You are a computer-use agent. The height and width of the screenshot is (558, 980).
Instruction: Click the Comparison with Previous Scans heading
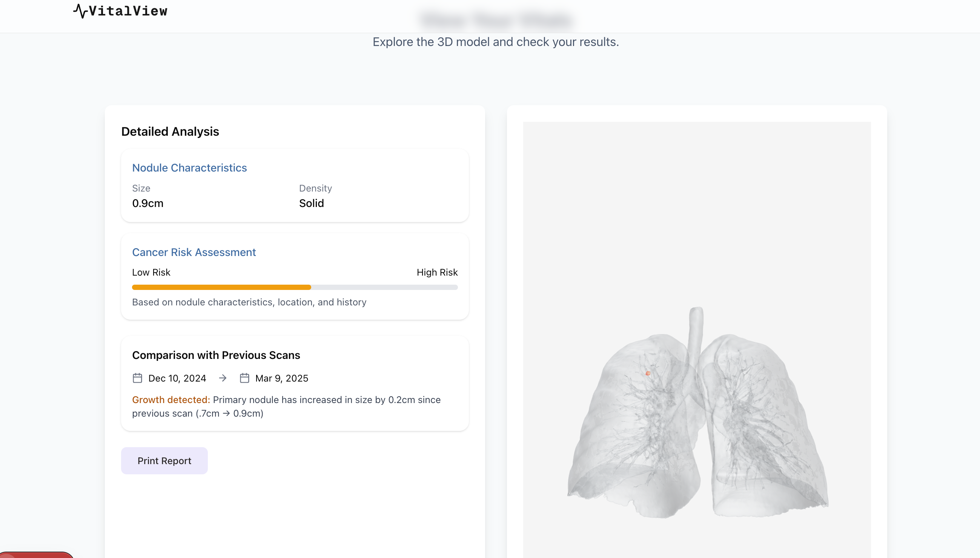[x=216, y=355]
